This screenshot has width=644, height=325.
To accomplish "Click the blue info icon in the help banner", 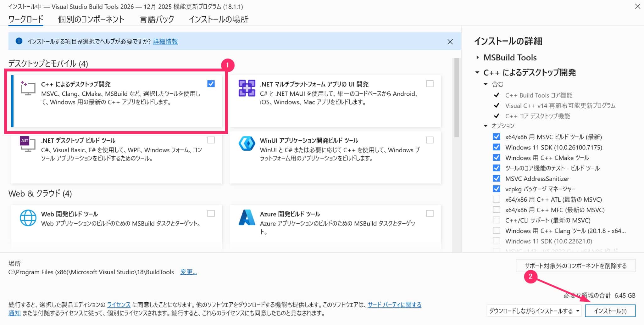I will tap(19, 41).
